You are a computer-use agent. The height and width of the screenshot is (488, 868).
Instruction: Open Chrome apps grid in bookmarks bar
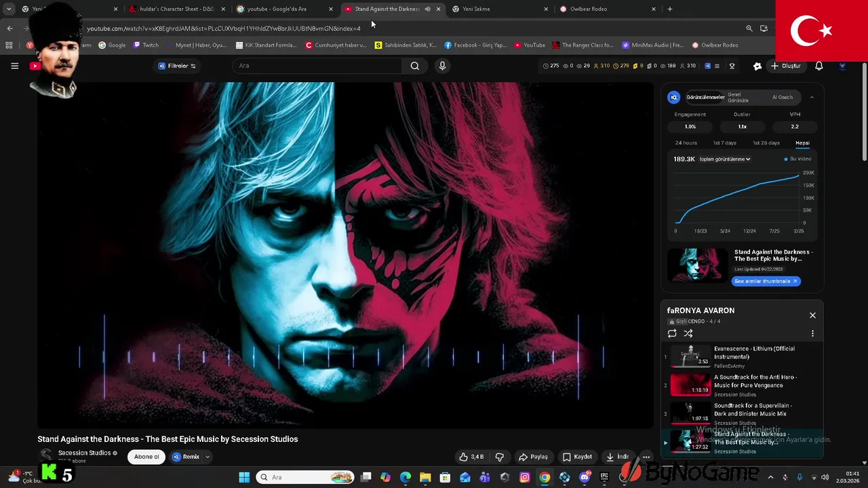coord(9,45)
